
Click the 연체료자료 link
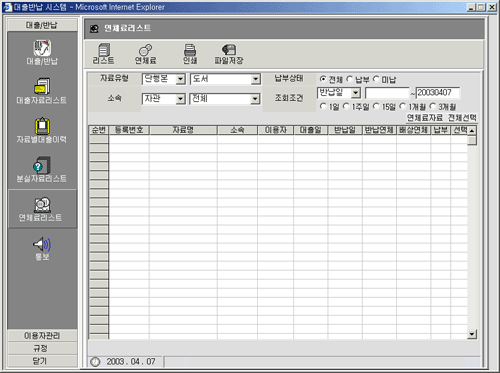tap(425, 118)
